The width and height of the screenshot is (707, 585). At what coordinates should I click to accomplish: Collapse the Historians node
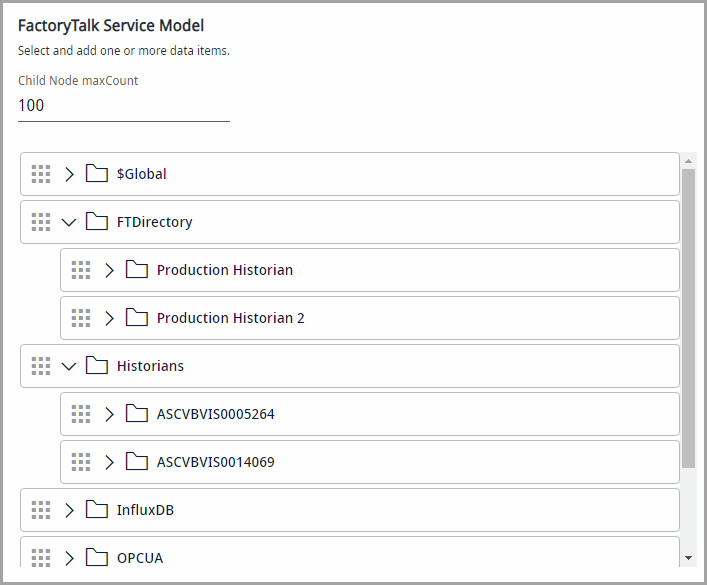pyautogui.click(x=69, y=366)
